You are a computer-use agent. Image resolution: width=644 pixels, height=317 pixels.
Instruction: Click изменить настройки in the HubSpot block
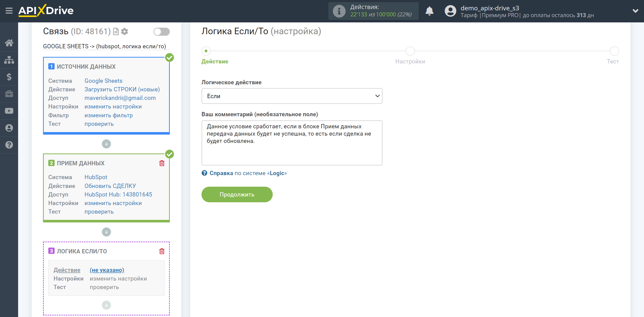point(113,203)
